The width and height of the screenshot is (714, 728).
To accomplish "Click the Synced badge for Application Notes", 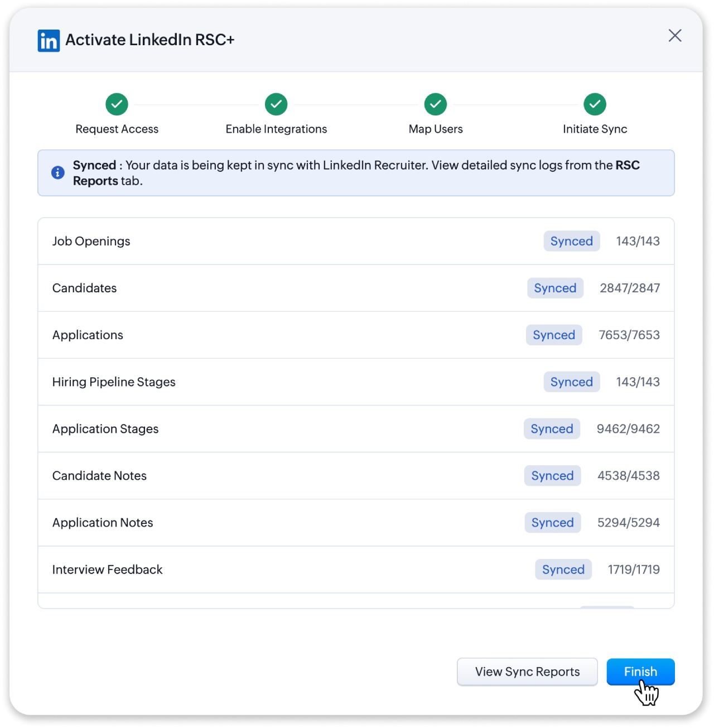I will (553, 522).
